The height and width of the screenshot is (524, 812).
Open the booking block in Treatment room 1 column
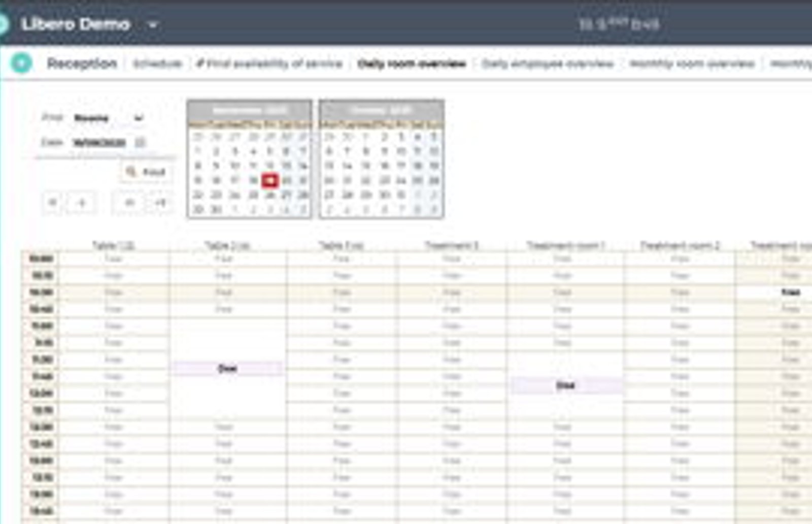click(565, 385)
